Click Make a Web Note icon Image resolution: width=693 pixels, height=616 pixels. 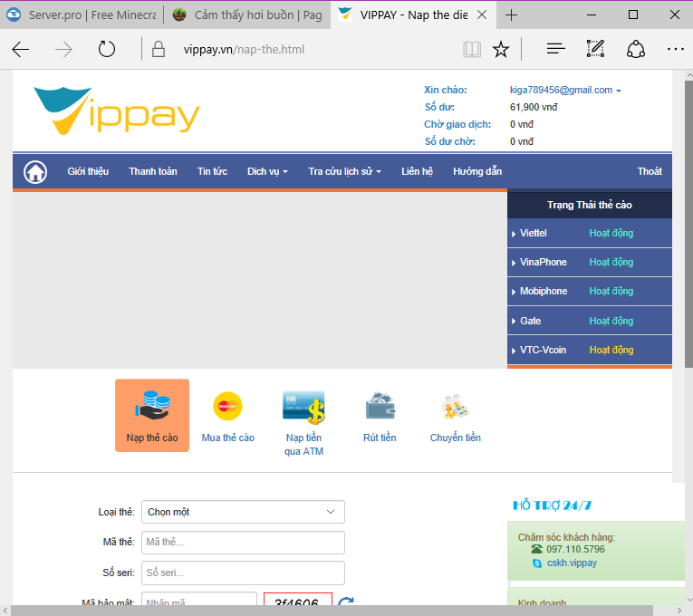pyautogui.click(x=595, y=49)
